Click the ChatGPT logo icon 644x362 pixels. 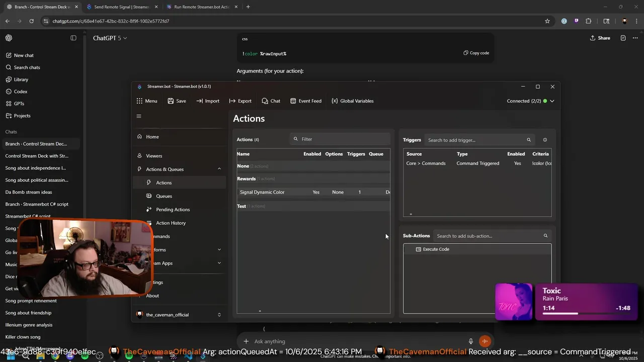[x=9, y=38]
